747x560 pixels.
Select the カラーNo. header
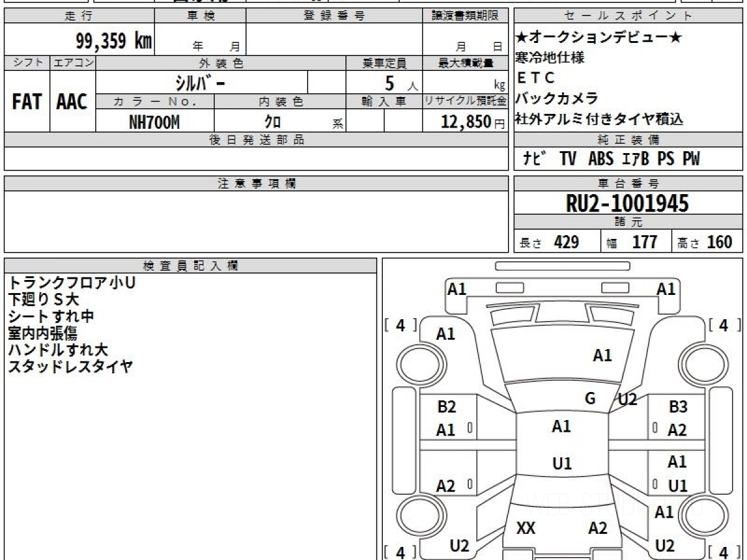pyautogui.click(x=155, y=102)
